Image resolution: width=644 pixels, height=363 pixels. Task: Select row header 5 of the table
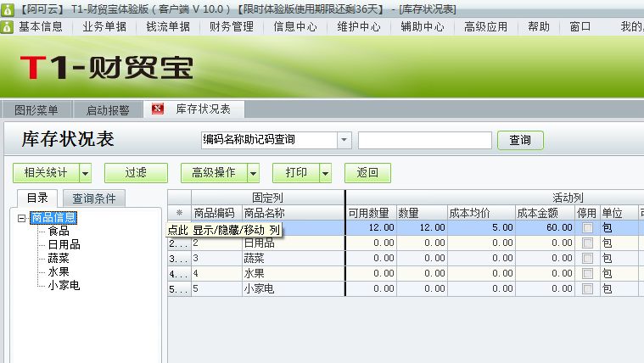click(179, 288)
